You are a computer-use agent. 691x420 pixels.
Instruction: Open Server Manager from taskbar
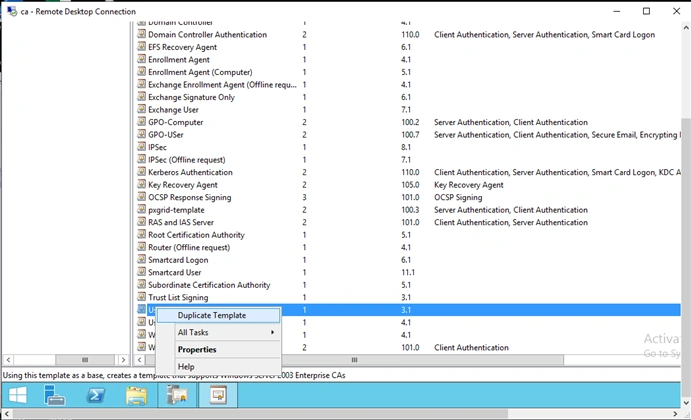pos(55,394)
